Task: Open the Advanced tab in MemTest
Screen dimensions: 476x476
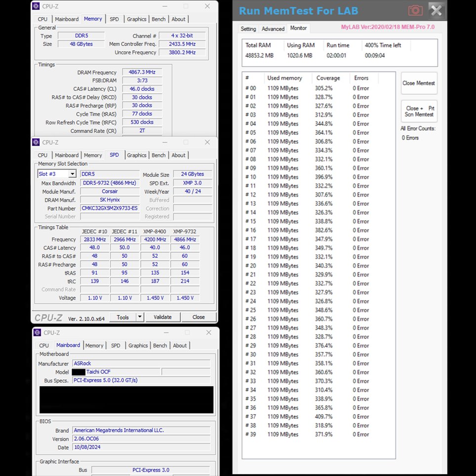Action: 273,29
